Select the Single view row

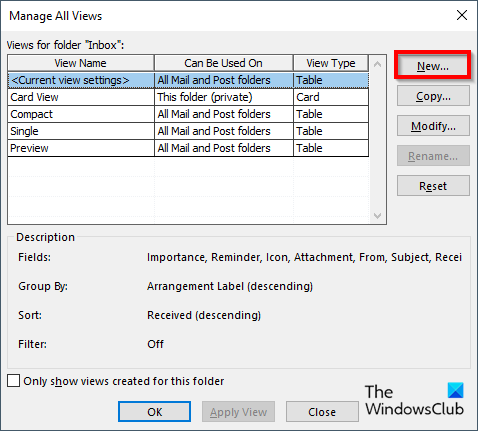click(188, 131)
